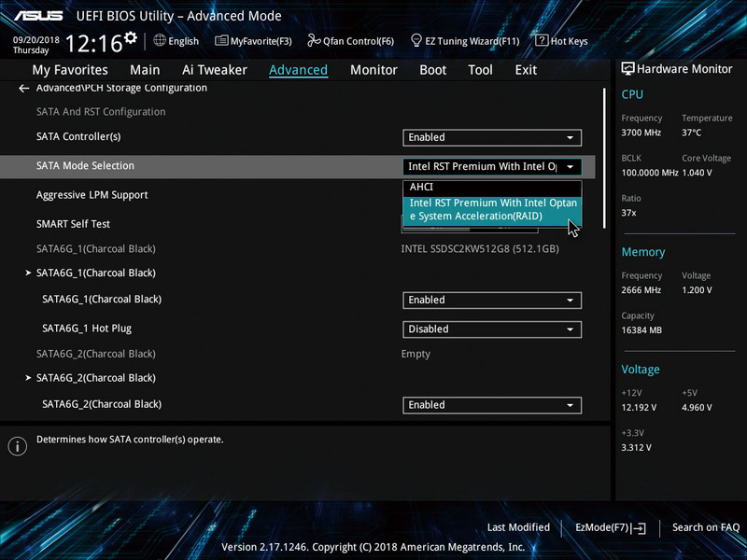Click the Last Modified button
The height and width of the screenshot is (560, 747).
tap(518, 527)
